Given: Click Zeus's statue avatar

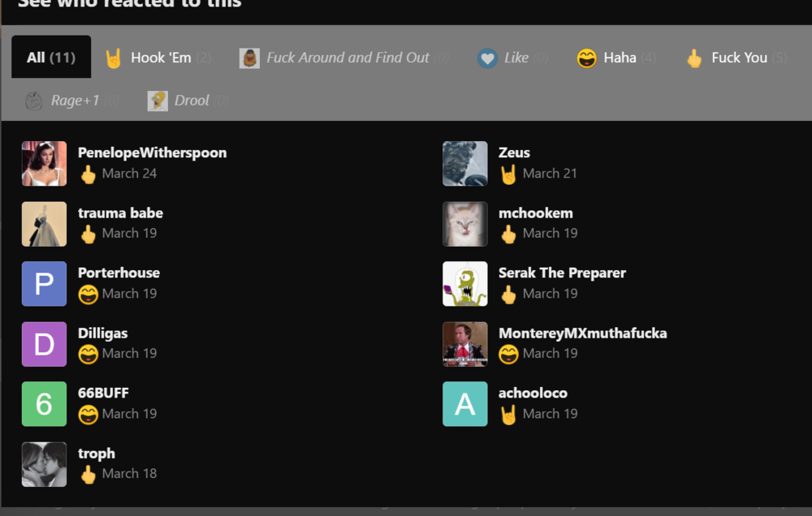Looking at the screenshot, I should (464, 164).
